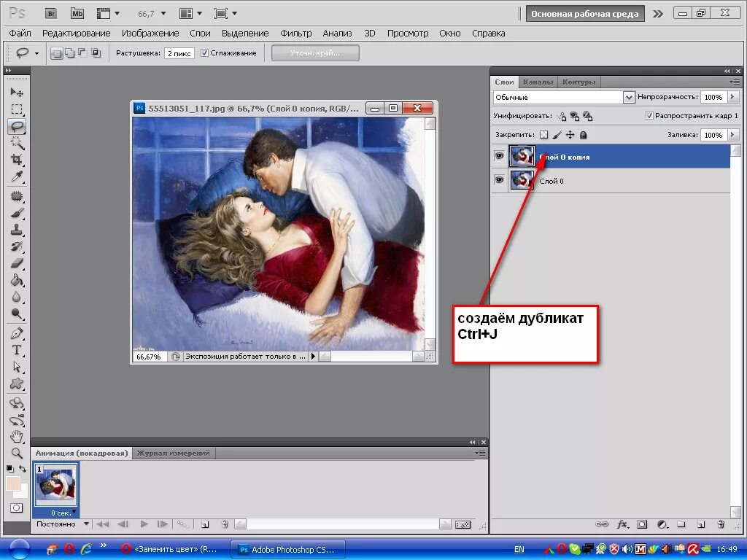The width and height of the screenshot is (747, 560).
Task: Hide the Слой 0 layer
Action: coord(499,180)
